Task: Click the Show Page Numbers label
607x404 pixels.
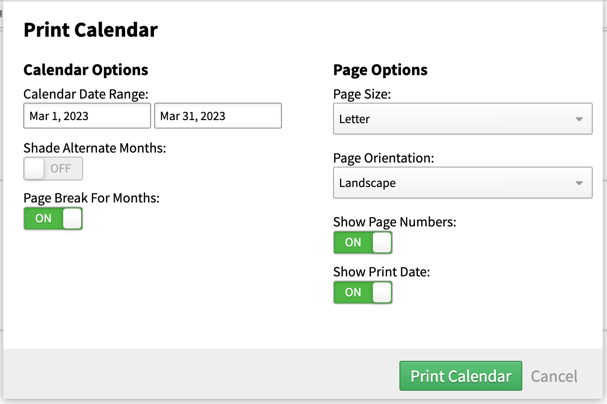Action: 394,221
